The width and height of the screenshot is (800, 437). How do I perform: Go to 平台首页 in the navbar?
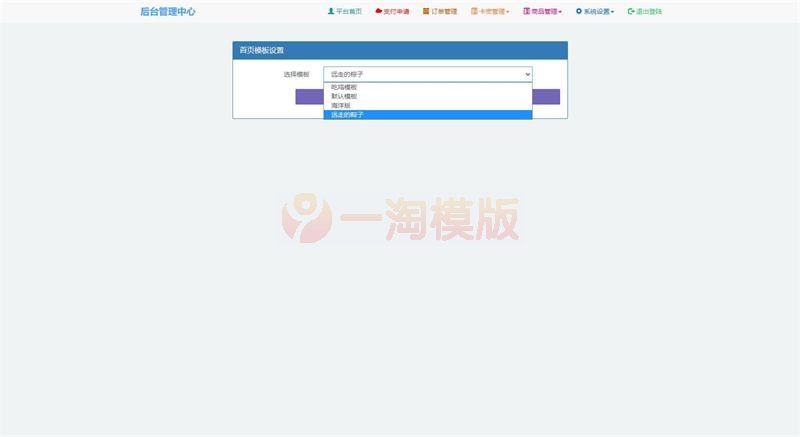coord(344,11)
